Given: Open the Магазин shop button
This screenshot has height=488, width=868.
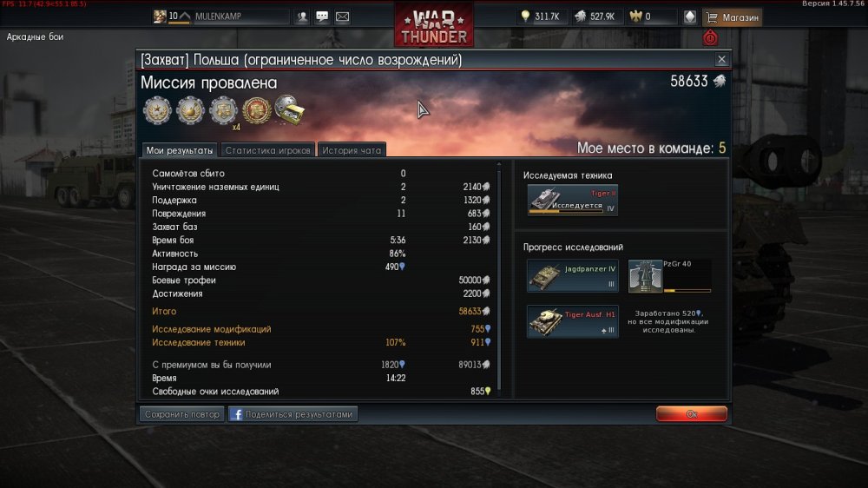Looking at the screenshot, I should tap(732, 17).
